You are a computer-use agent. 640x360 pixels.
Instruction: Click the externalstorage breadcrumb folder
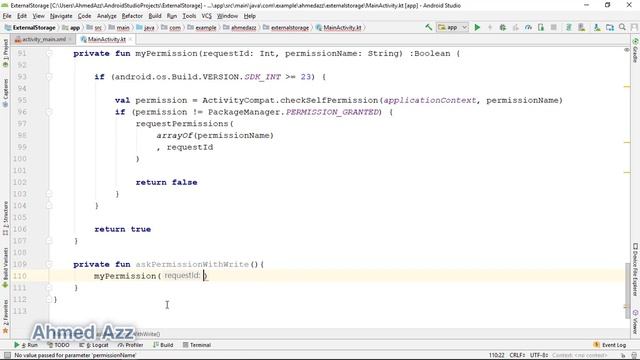(286, 28)
